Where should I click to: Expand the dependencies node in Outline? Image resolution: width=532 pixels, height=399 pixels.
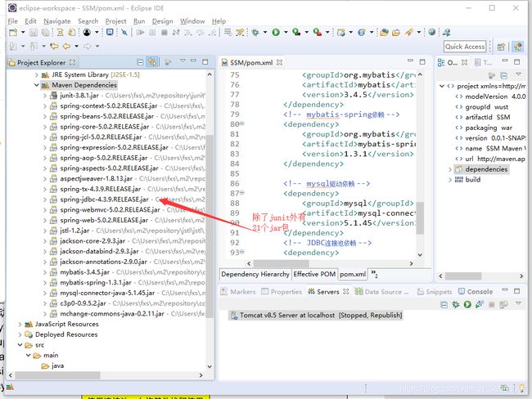click(450, 169)
